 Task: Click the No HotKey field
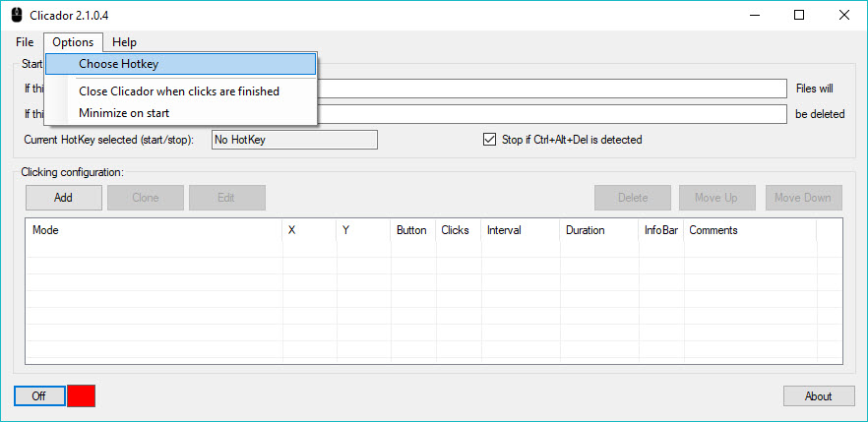click(x=294, y=140)
